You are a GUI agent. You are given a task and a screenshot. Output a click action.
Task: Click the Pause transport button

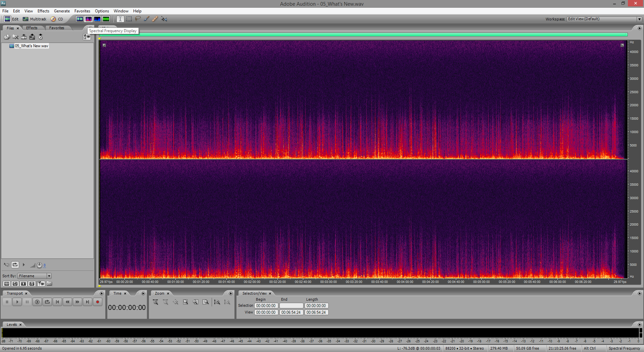(27, 302)
